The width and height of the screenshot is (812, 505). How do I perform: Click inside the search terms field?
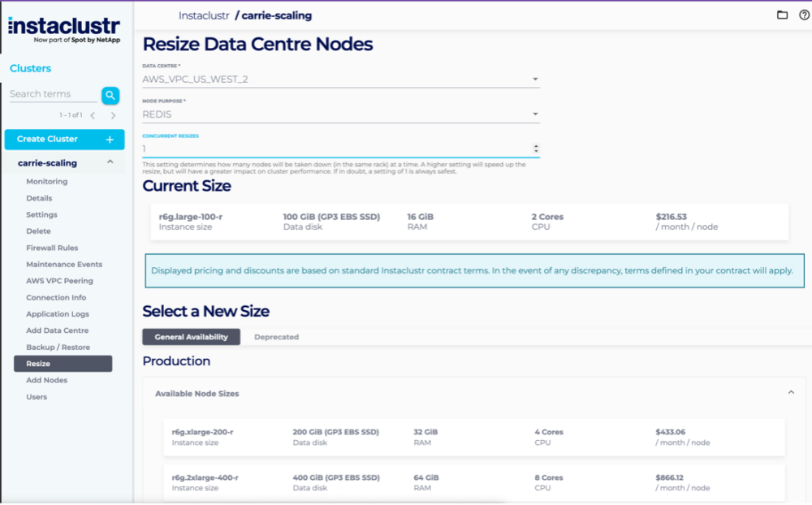[49, 95]
